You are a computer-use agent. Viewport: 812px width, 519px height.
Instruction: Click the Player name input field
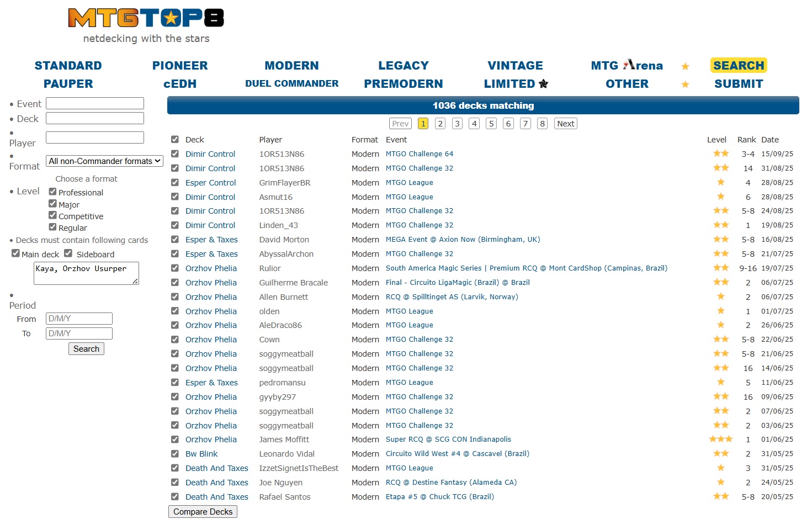[x=95, y=137]
